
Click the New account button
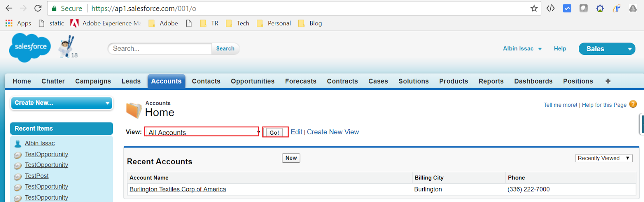[x=291, y=158]
